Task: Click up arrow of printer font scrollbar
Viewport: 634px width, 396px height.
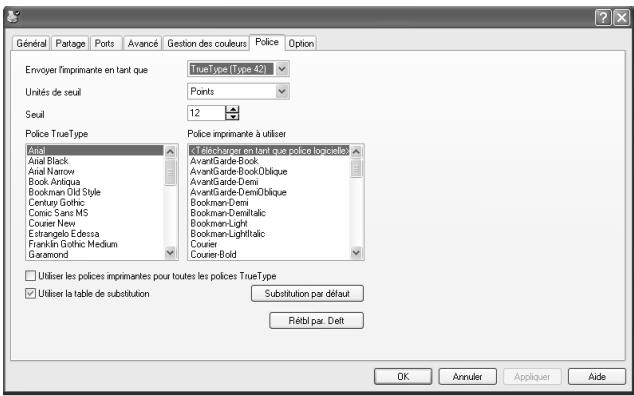Action: [x=356, y=152]
